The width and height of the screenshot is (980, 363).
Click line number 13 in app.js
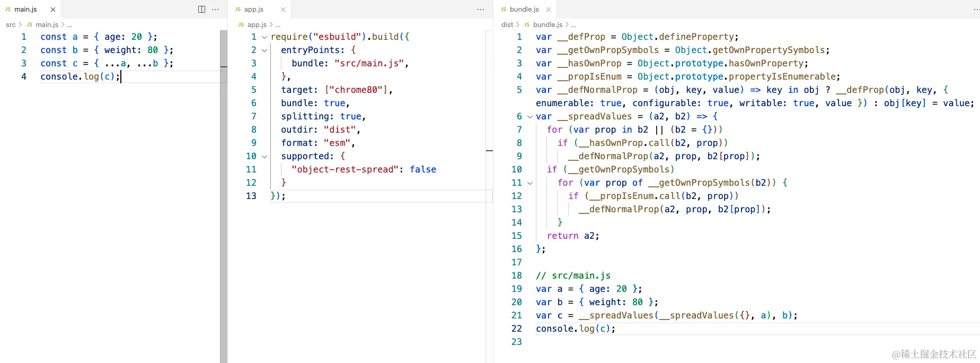click(x=251, y=196)
